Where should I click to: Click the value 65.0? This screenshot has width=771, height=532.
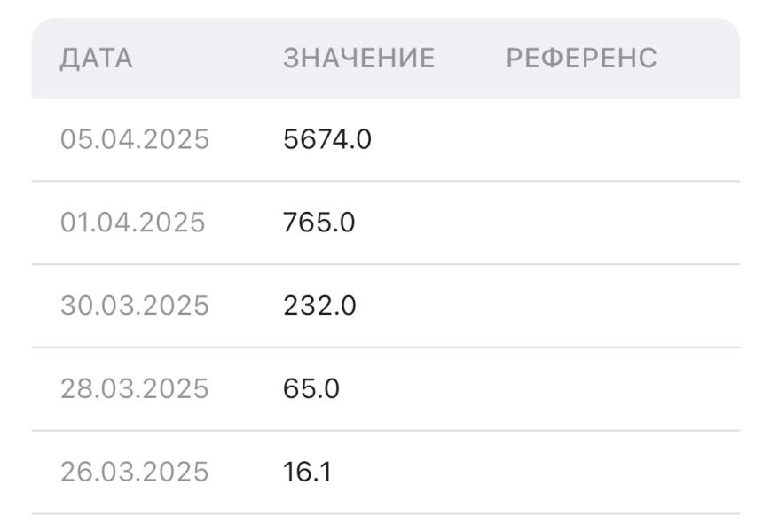(311, 389)
